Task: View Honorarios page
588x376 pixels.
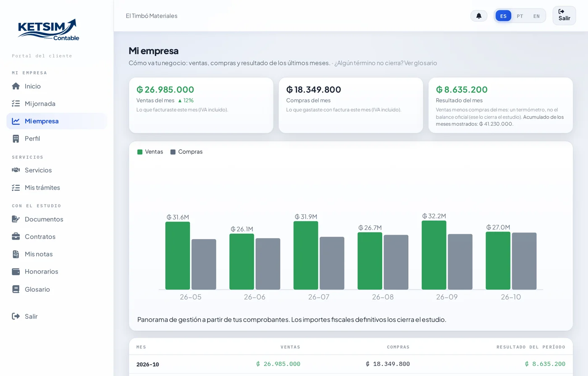Action: tap(57, 272)
